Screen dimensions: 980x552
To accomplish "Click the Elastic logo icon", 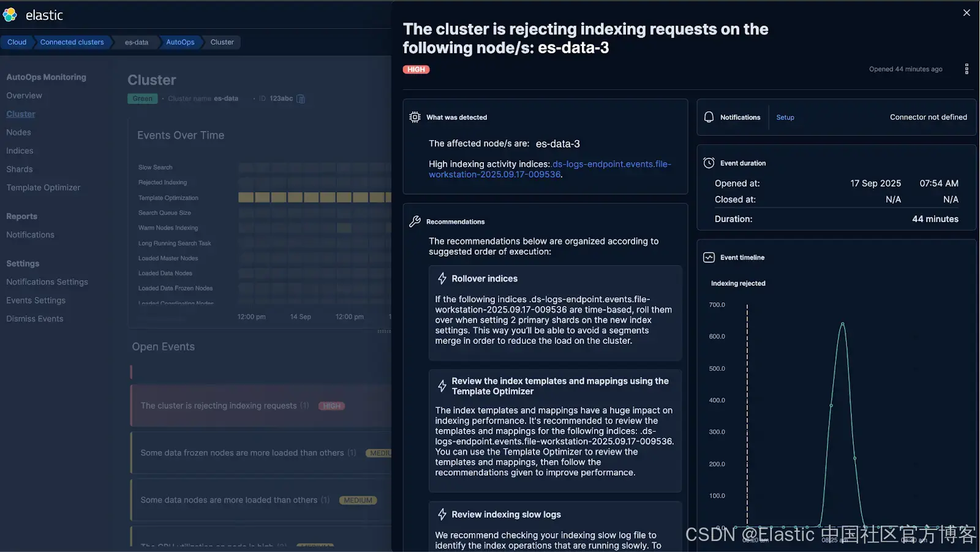I will [x=10, y=15].
